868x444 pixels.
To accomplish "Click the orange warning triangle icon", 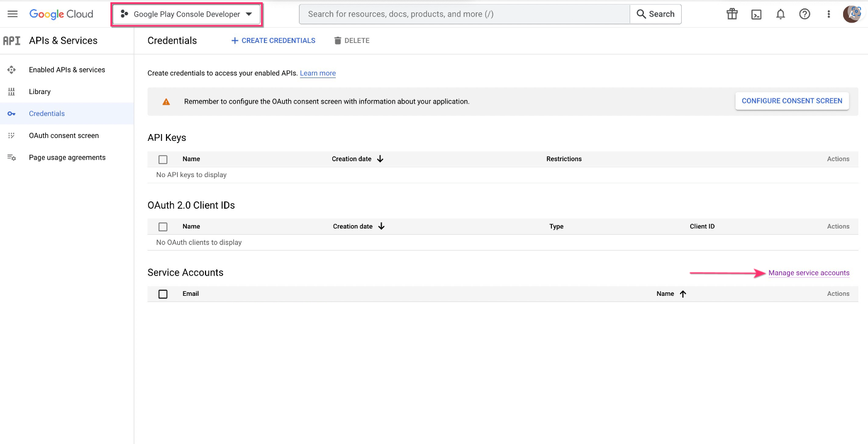I will pyautogui.click(x=166, y=102).
